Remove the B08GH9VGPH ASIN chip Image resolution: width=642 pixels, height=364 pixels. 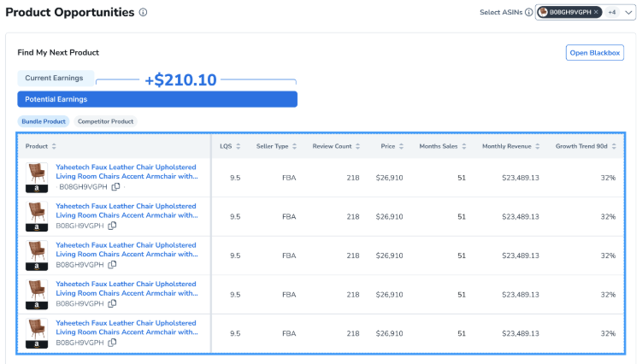click(x=596, y=13)
